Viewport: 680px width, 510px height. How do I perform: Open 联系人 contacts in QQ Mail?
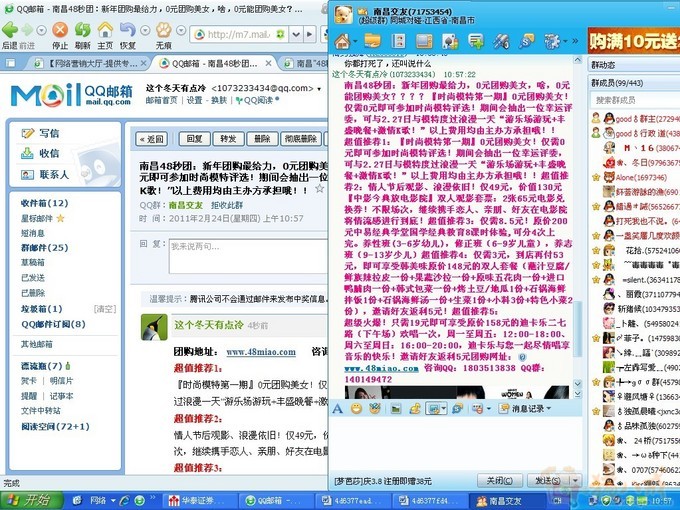point(45,174)
